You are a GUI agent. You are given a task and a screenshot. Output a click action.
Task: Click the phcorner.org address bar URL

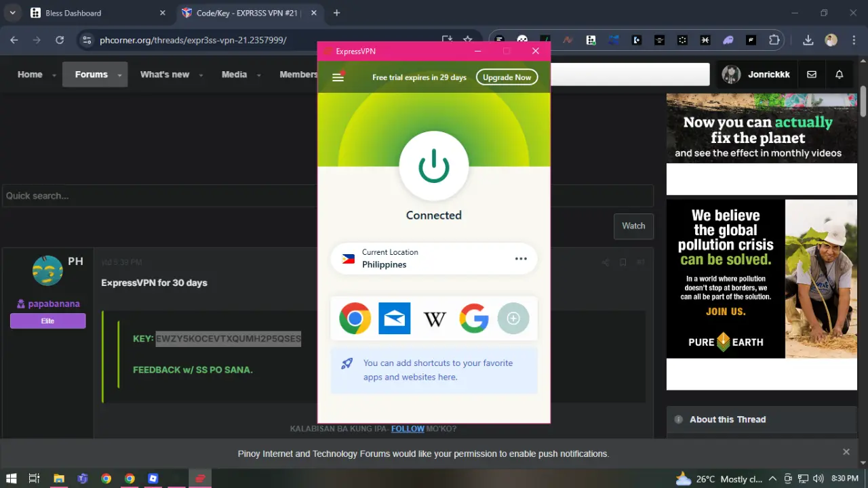(193, 40)
